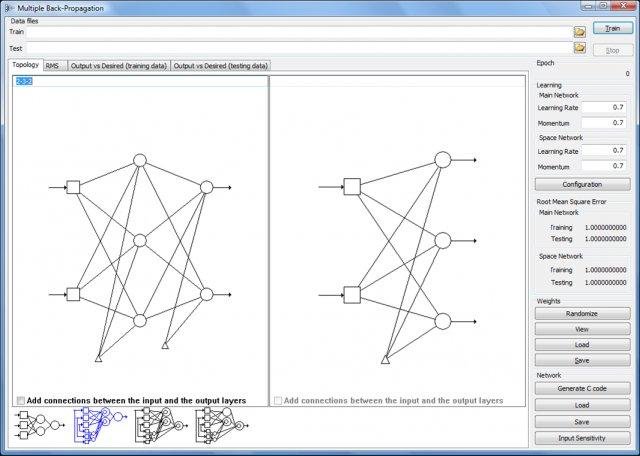Edit Space Network Momentum field

tap(604, 166)
